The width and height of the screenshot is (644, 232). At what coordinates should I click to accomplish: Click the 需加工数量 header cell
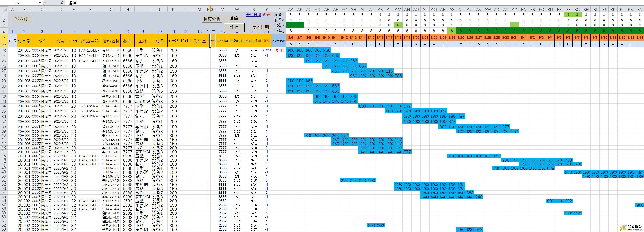(222, 41)
